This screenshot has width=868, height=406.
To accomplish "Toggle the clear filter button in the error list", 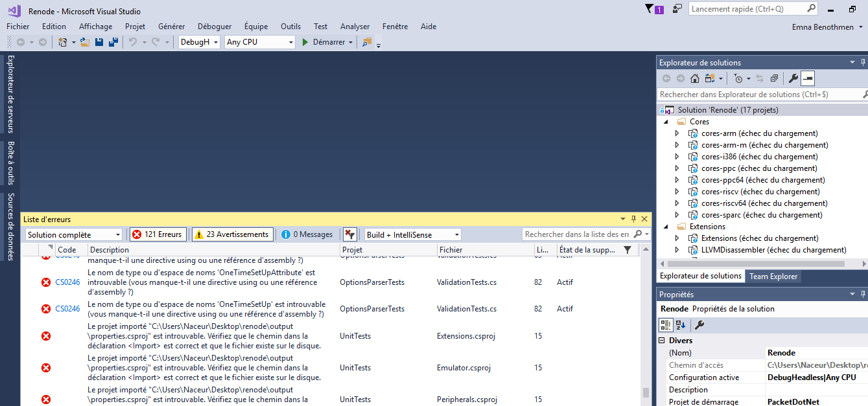I will (350, 234).
